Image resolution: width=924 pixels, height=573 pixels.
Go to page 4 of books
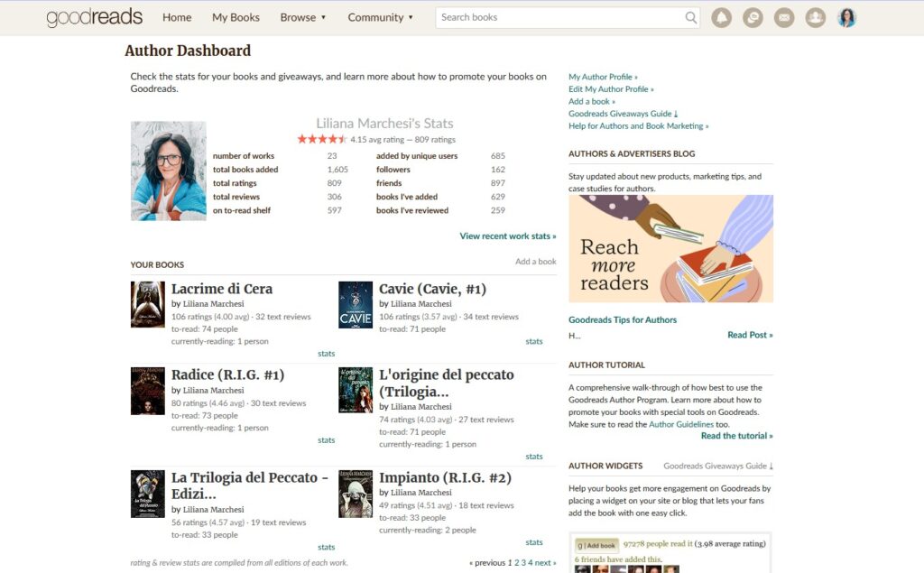click(530, 562)
